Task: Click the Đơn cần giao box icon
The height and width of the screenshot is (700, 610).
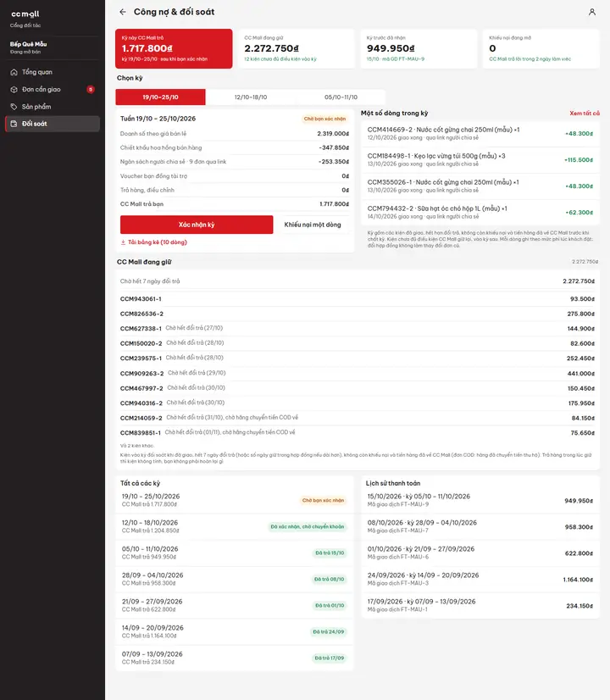Action: [x=14, y=89]
